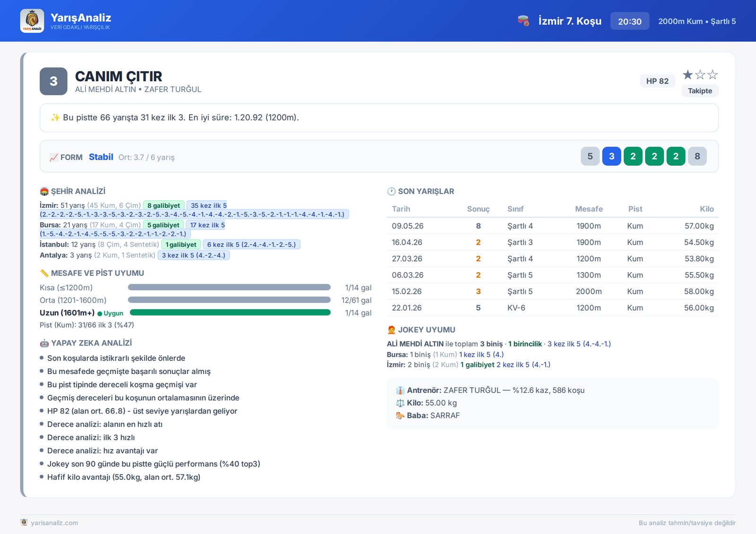Click the stadium icon beside ŞEHİR ANALİZİ

[44, 191]
